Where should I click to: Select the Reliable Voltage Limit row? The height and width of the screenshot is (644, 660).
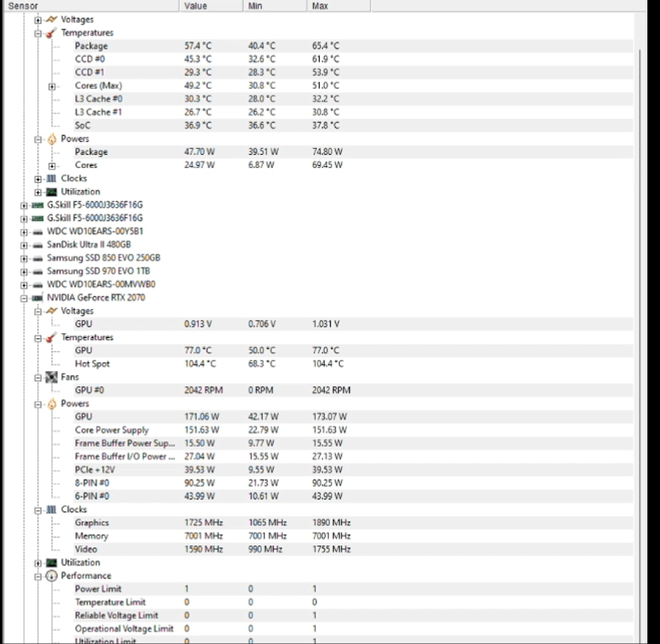(353, 615)
